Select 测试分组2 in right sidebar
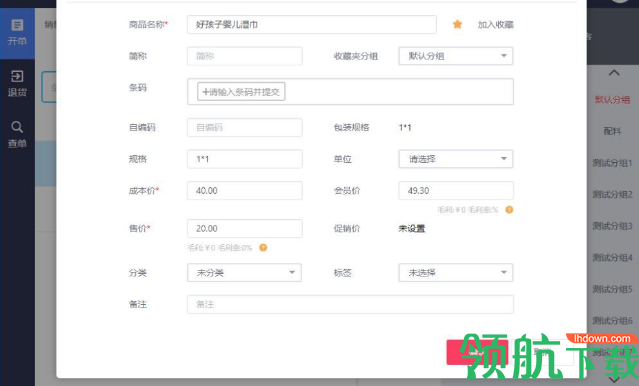The image size is (639, 386). [613, 194]
